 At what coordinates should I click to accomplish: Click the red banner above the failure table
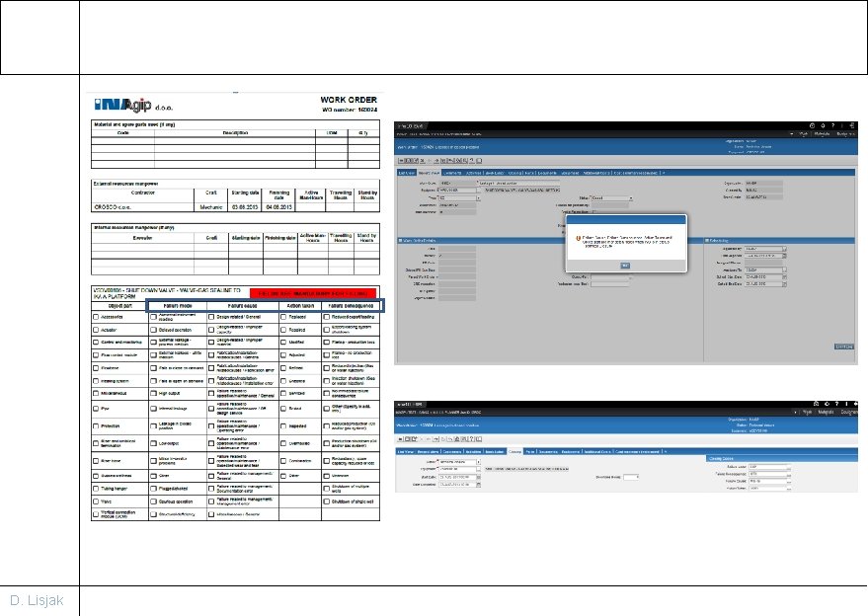313,293
